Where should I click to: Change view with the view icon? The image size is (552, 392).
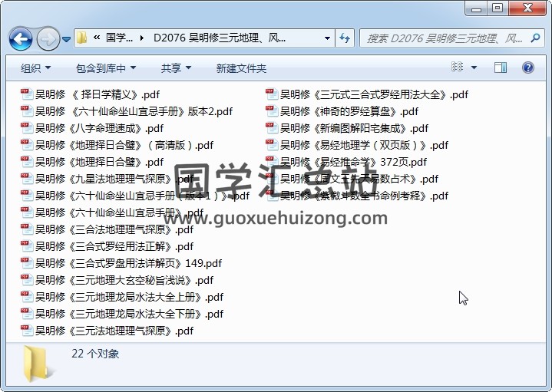[x=457, y=67]
